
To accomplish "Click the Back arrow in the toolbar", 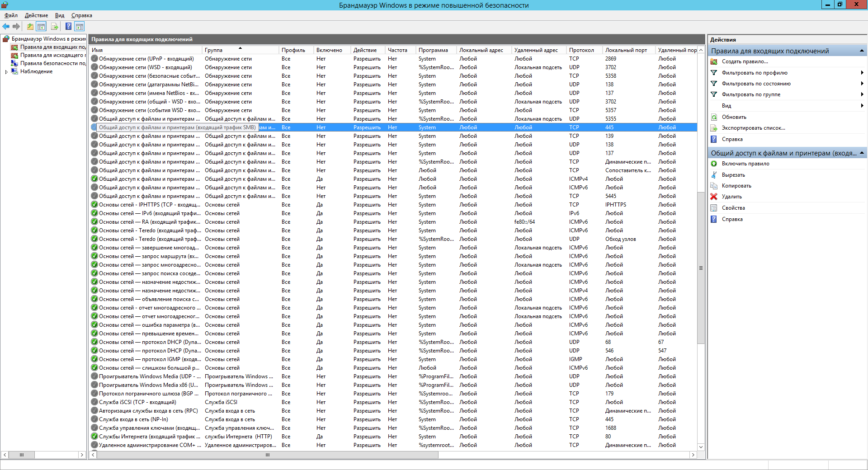I will (6, 27).
